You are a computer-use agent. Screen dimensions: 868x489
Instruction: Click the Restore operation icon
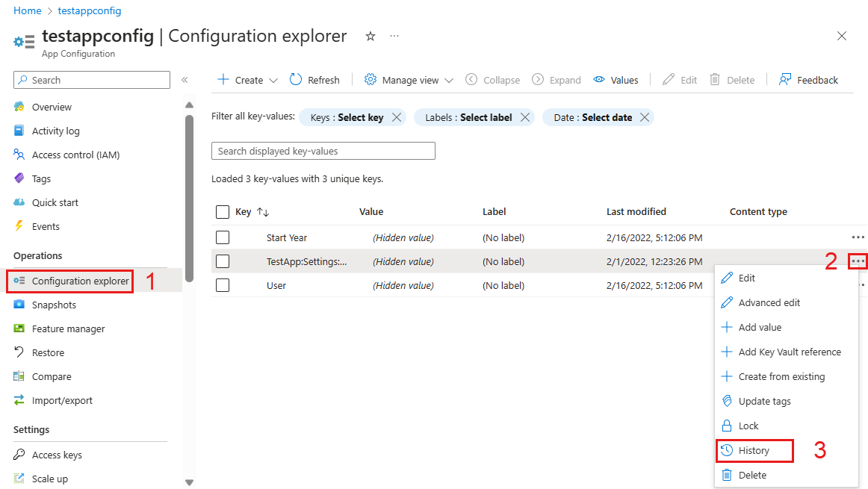point(49,352)
